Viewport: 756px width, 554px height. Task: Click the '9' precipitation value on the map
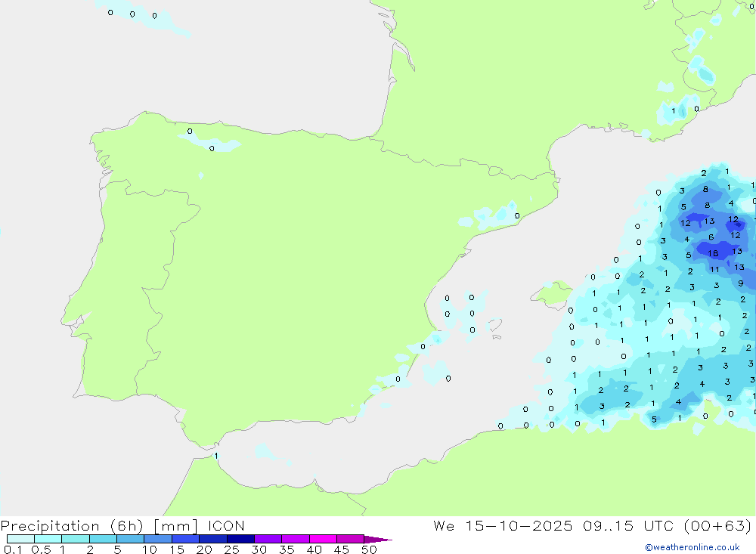741,283
